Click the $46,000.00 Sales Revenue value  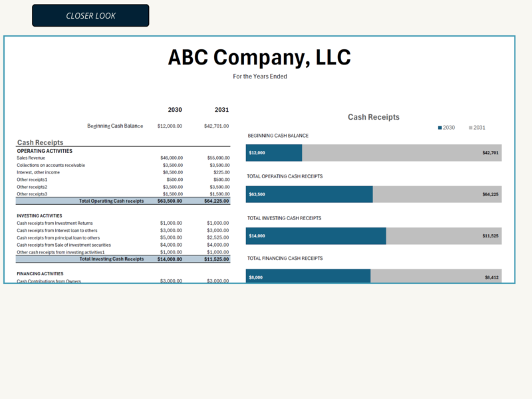pos(172,158)
